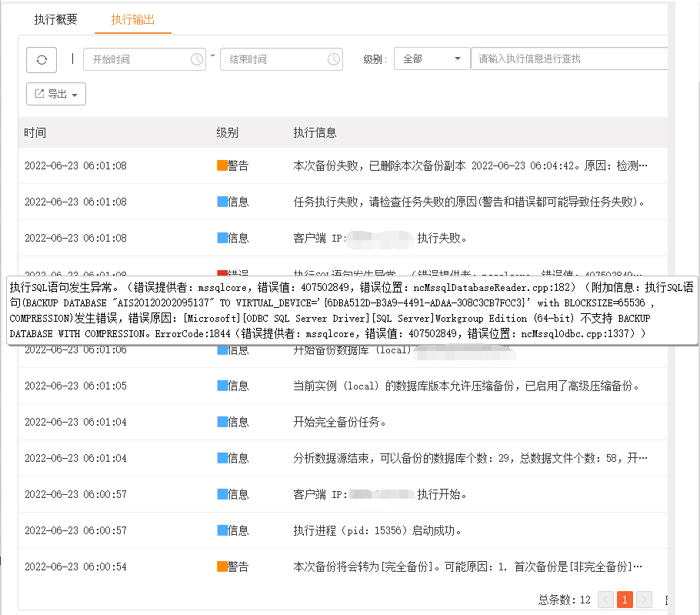Open the clock picker in 结束时间 field

point(334,59)
